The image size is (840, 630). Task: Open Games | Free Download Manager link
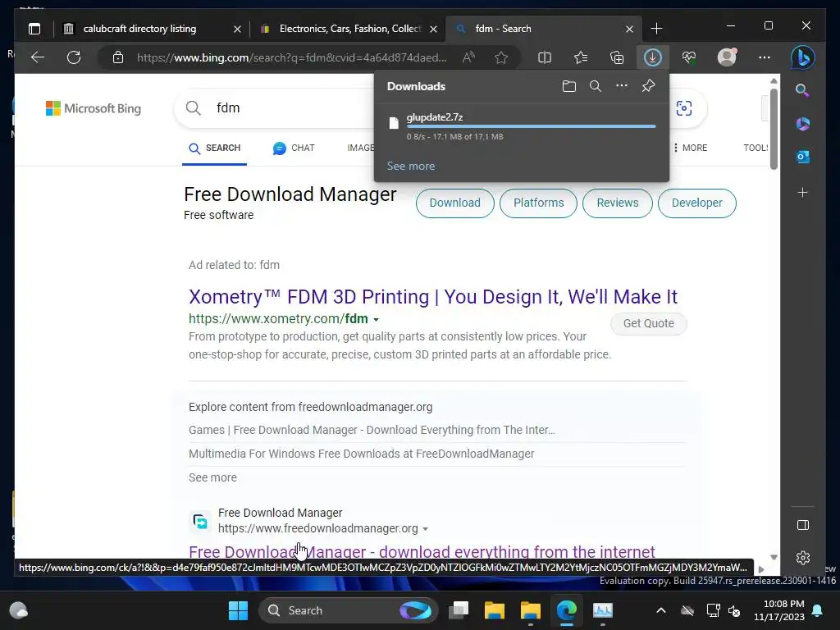click(372, 430)
